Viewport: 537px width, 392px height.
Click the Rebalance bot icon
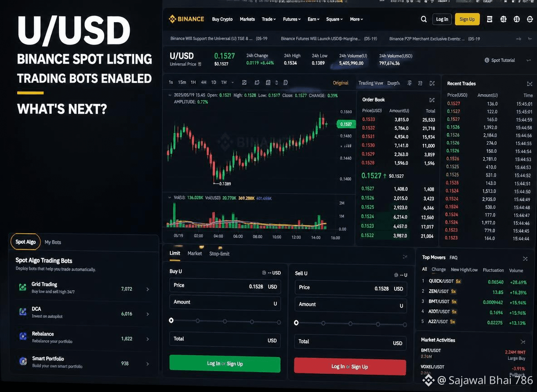click(23, 336)
